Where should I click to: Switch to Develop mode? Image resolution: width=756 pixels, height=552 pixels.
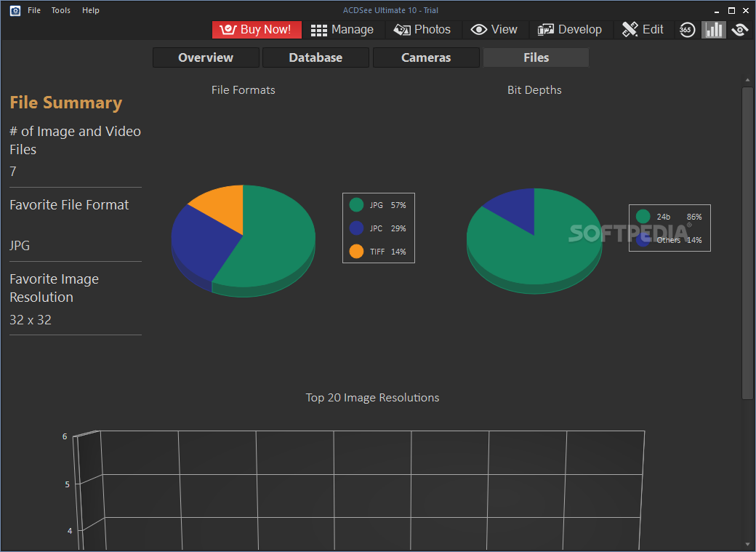569,30
